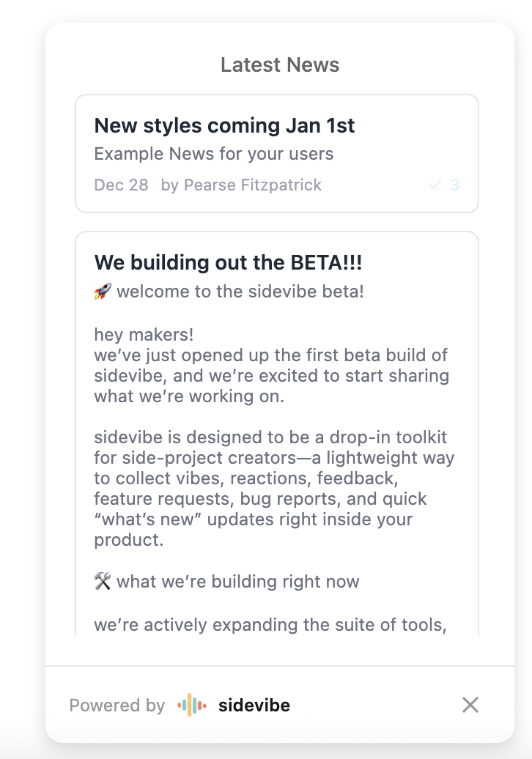Click the Dec 28 date label

coord(121,185)
